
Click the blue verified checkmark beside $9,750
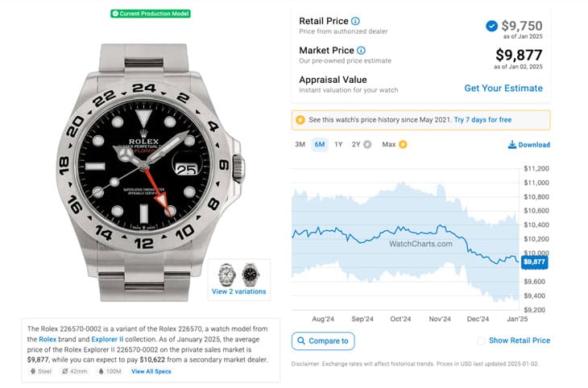click(x=491, y=26)
